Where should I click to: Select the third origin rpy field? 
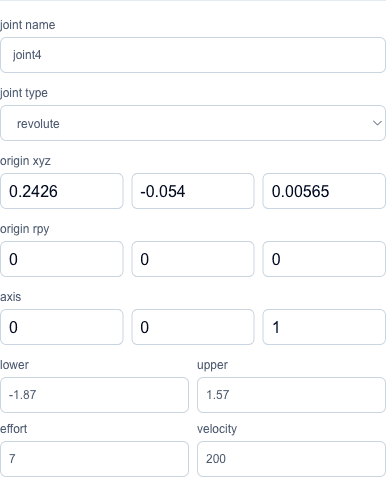pos(324,259)
